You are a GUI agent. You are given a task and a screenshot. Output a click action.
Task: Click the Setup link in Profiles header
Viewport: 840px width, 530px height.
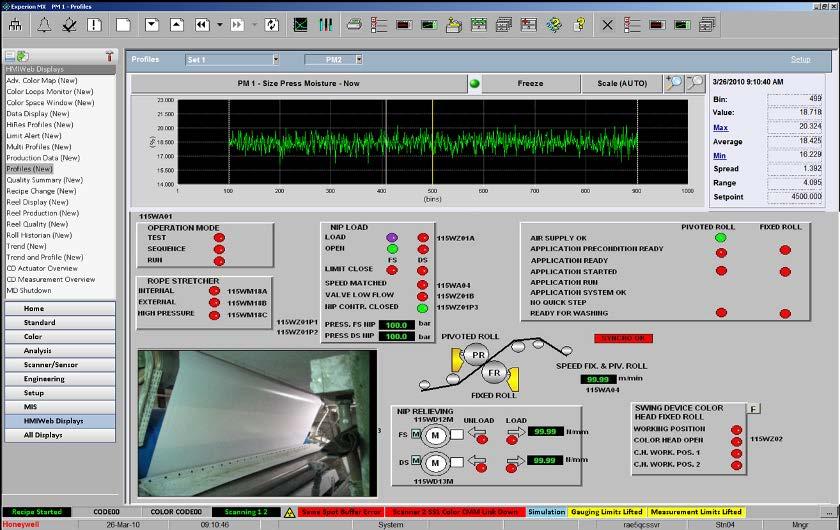800,59
